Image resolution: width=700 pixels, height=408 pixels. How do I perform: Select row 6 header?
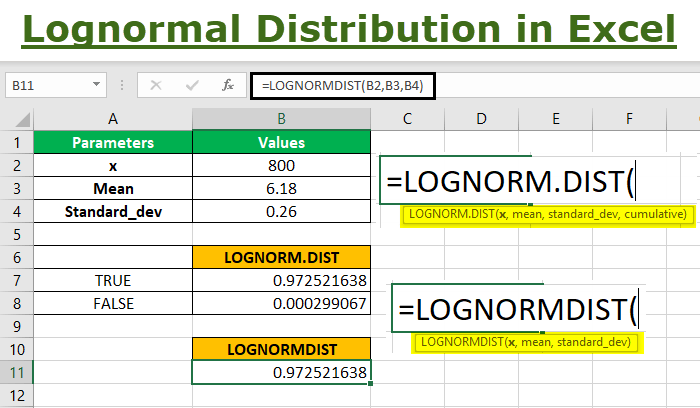click(17, 258)
